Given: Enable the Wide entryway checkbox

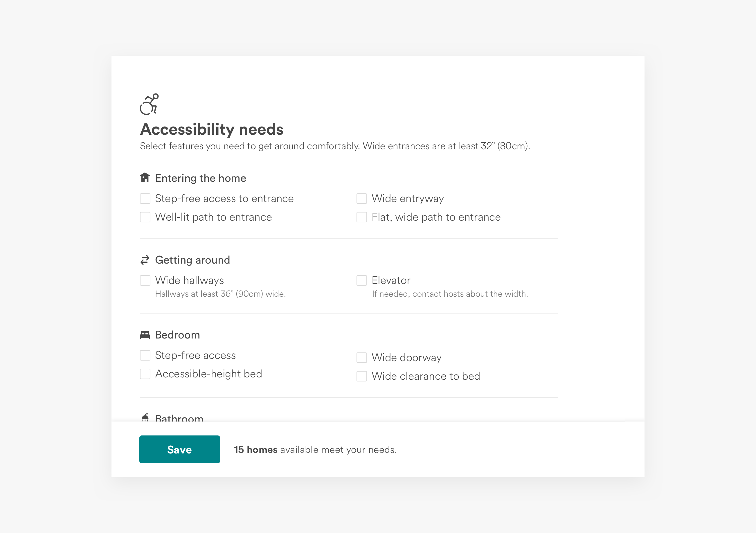Looking at the screenshot, I should coord(361,199).
